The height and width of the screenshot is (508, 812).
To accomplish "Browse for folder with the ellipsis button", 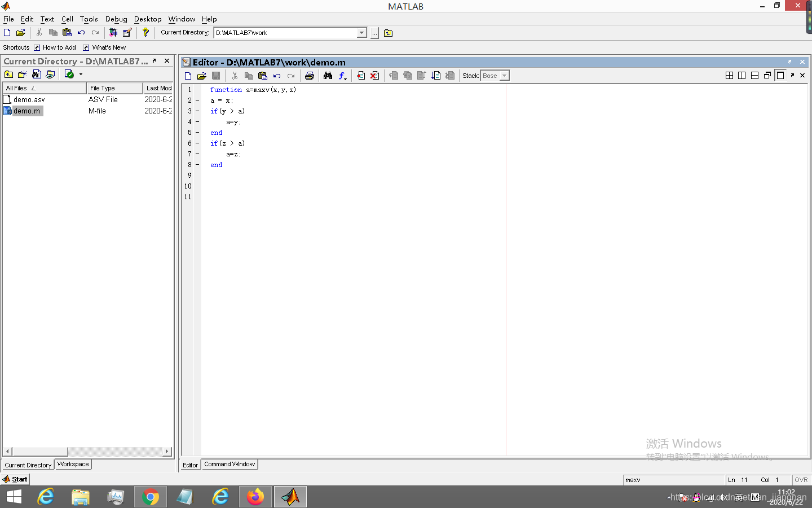I will coord(374,33).
